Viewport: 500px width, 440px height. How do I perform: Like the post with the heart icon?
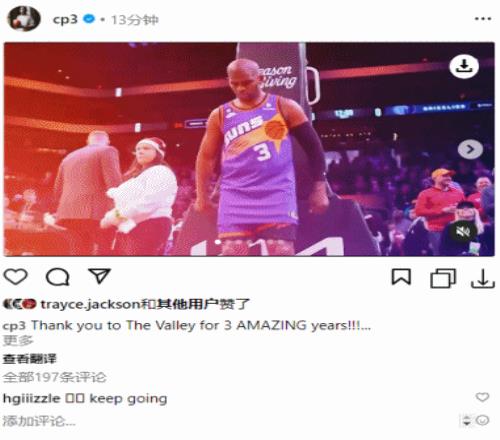pos(15,277)
